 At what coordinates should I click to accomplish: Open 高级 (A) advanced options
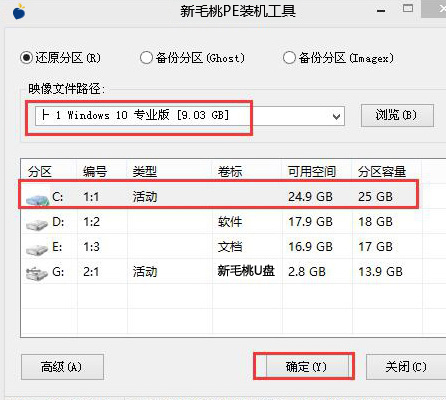(x=62, y=367)
